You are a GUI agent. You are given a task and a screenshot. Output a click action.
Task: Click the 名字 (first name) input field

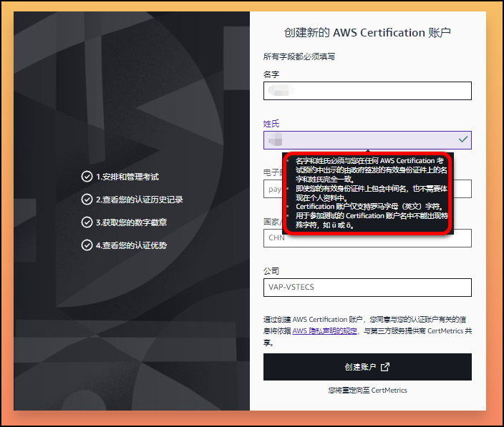pos(367,91)
